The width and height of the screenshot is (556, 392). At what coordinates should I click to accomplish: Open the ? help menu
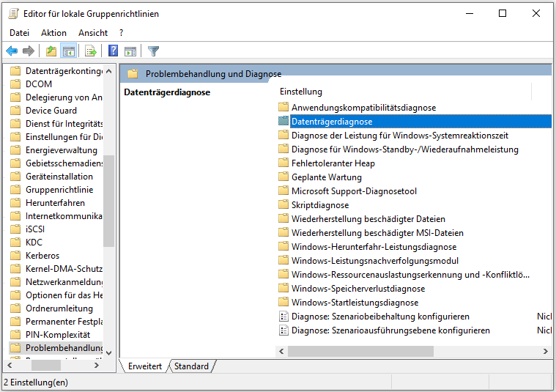122,33
